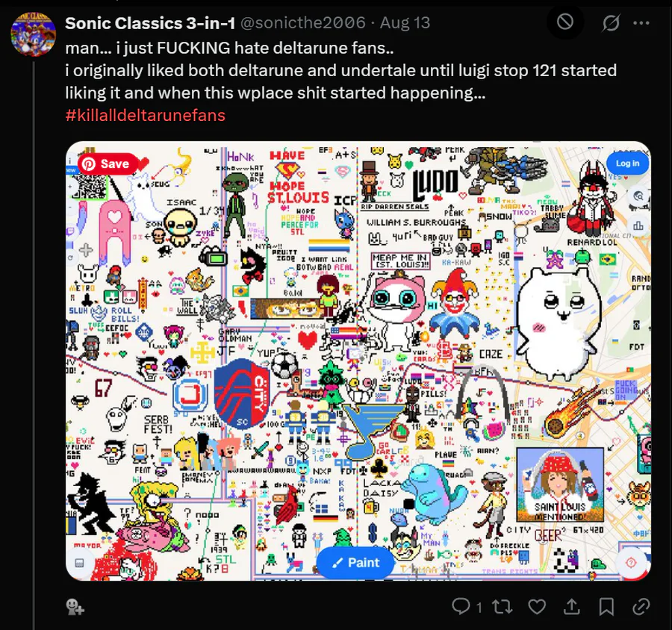Click the Grok slashed-circle icon
The height and width of the screenshot is (630, 672).
tap(610, 22)
